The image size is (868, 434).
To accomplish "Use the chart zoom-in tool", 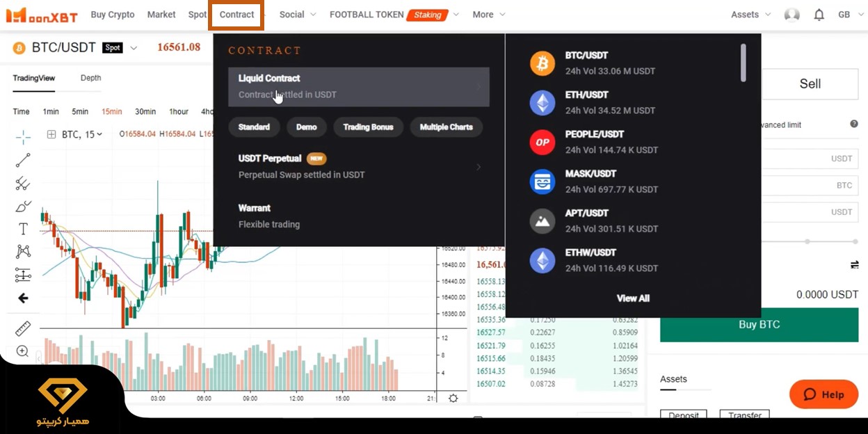I will point(22,351).
